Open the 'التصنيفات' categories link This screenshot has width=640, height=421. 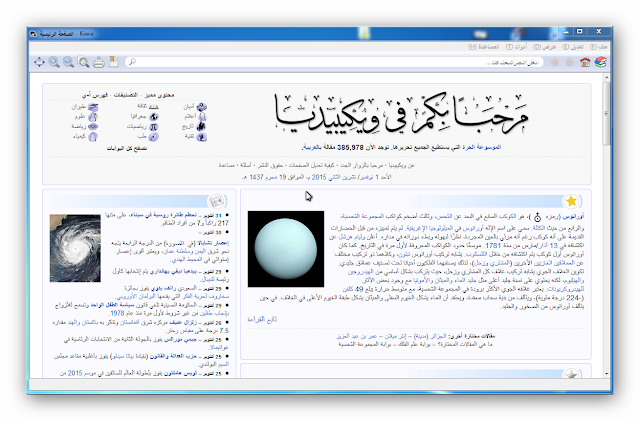coord(126,95)
